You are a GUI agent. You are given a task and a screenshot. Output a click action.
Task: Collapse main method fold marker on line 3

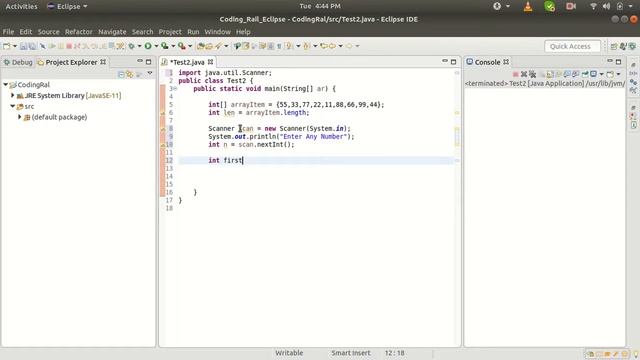coord(175,89)
